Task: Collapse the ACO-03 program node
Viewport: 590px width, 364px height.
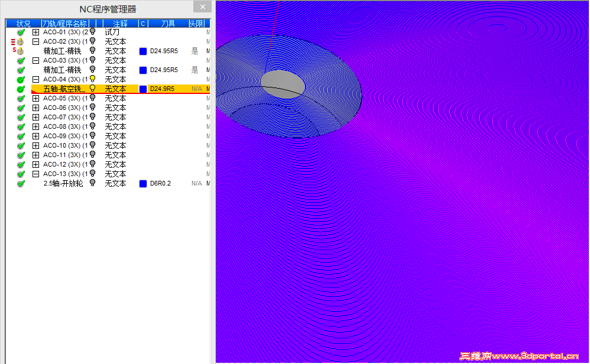Action: tap(35, 60)
